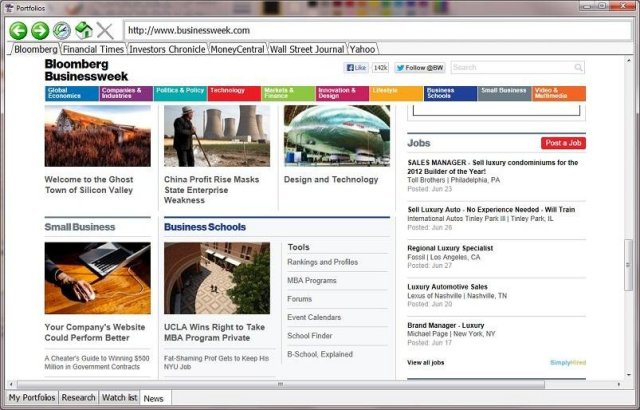Screen dimensions: 640x410
Task: Click the vertical scrollbar thumb
Action: click(628, 265)
